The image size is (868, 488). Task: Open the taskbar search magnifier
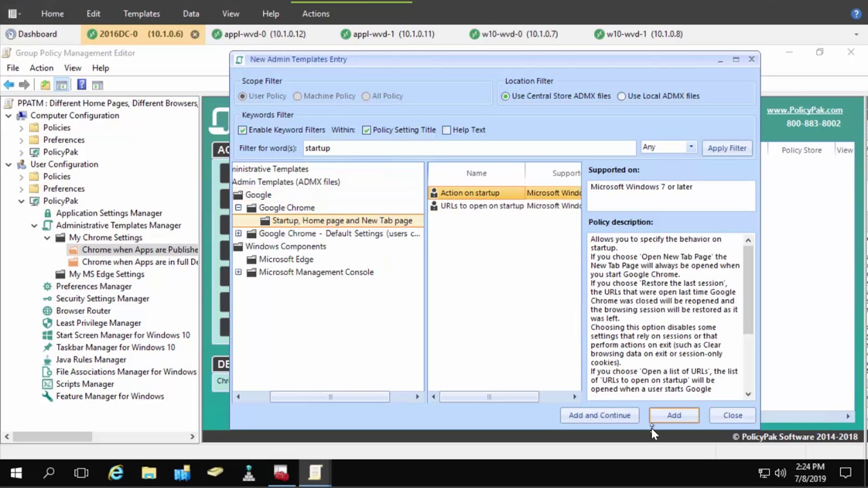pos(49,472)
